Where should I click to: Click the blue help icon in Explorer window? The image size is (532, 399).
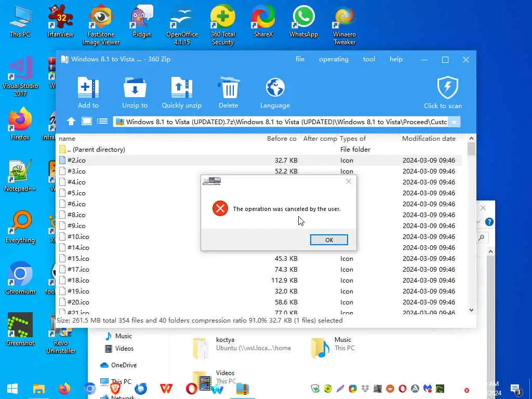coord(489,222)
